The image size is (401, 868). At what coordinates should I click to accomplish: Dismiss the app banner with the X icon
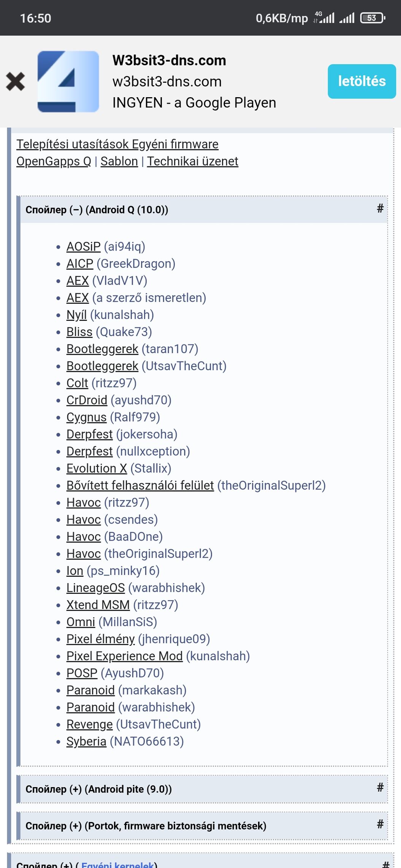coord(15,82)
